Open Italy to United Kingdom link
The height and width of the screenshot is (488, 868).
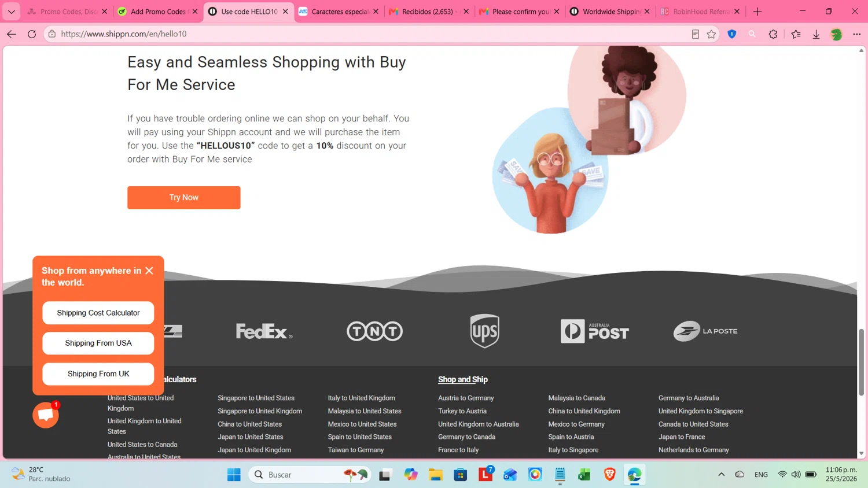click(362, 398)
